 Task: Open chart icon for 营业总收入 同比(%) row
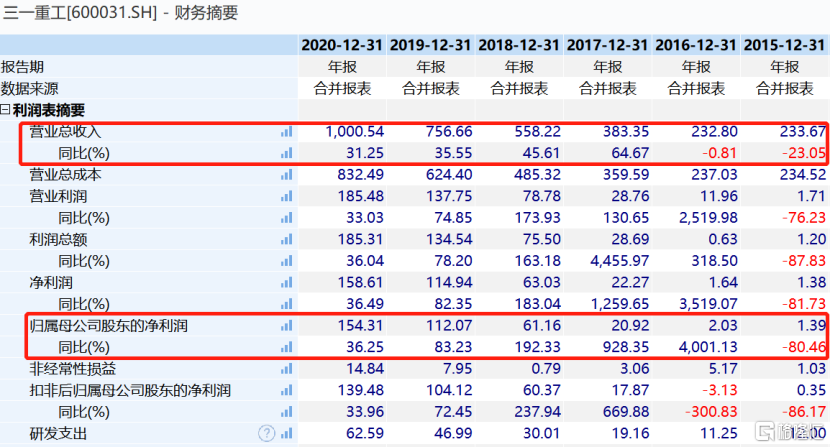coord(286,154)
